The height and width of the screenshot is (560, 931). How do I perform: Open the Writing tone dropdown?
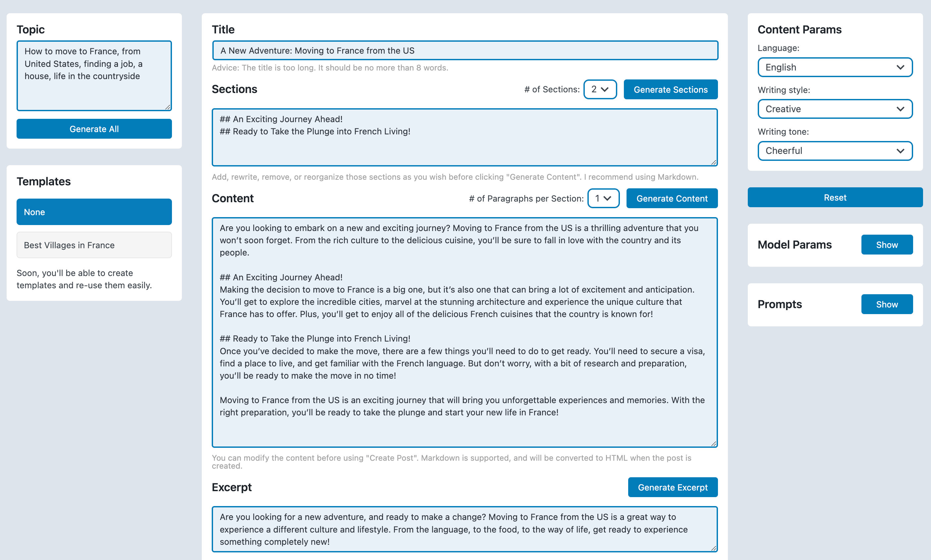(x=834, y=150)
